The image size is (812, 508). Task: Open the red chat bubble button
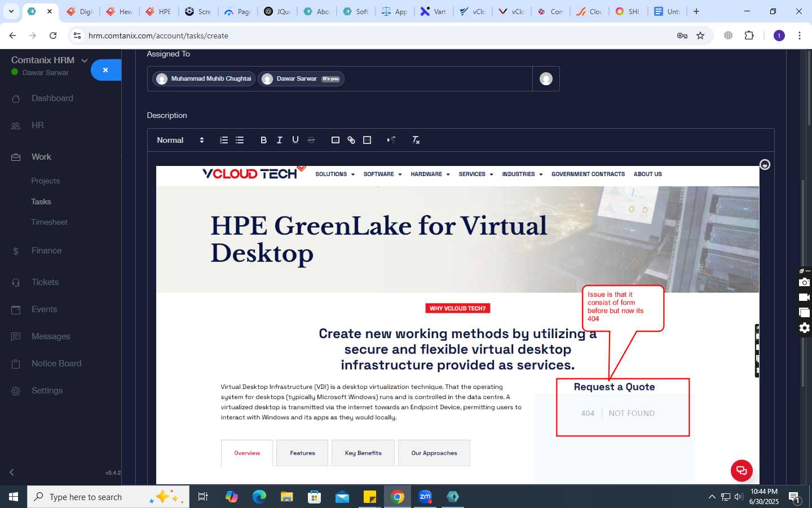tap(742, 471)
